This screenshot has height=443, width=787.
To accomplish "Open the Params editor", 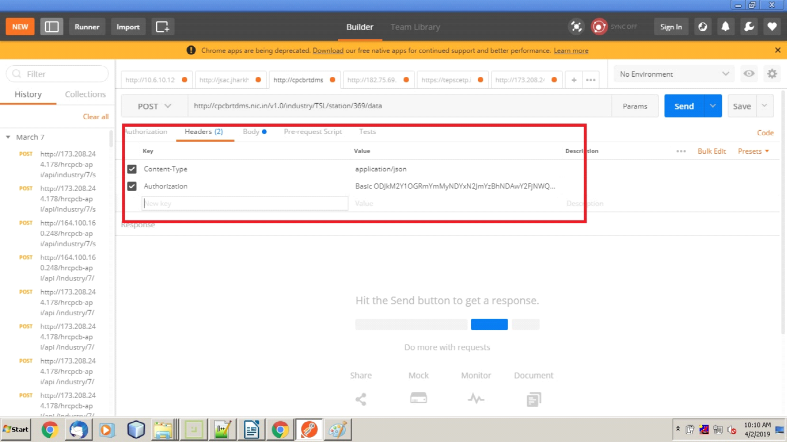I will click(635, 106).
